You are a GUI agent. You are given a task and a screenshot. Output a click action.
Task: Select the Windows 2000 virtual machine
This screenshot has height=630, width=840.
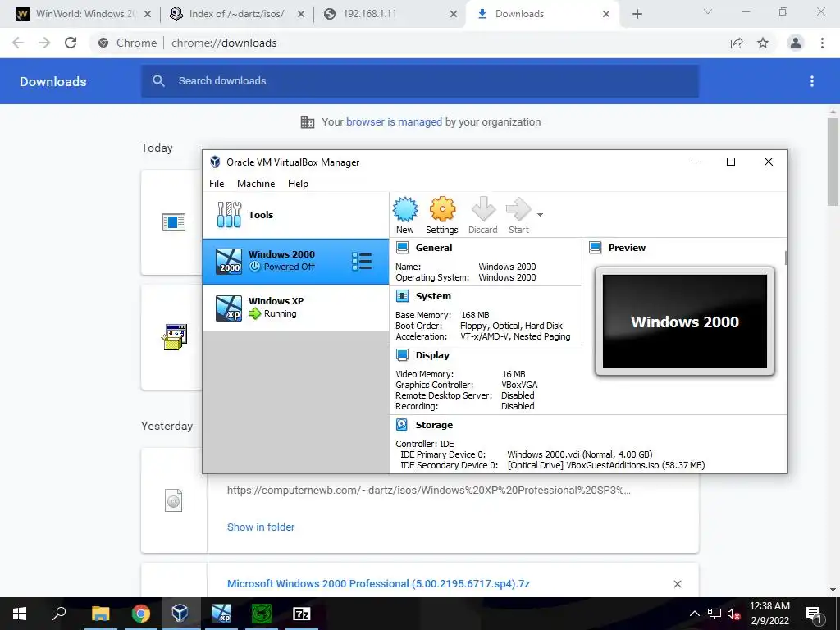click(295, 262)
